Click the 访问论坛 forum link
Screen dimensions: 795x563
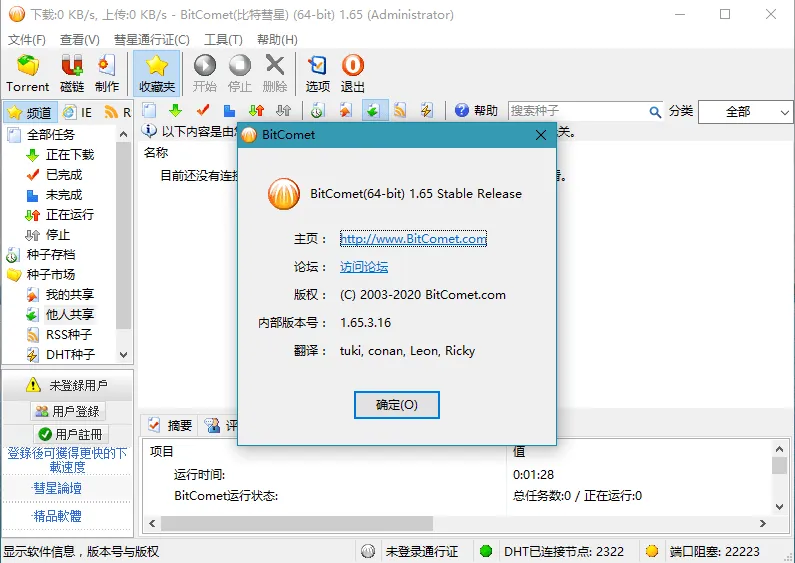(364, 267)
